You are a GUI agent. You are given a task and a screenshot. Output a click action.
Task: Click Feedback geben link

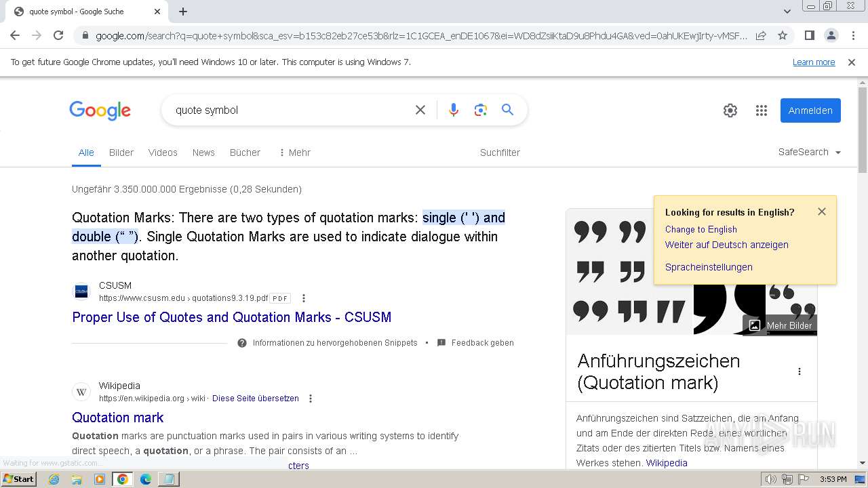482,343
